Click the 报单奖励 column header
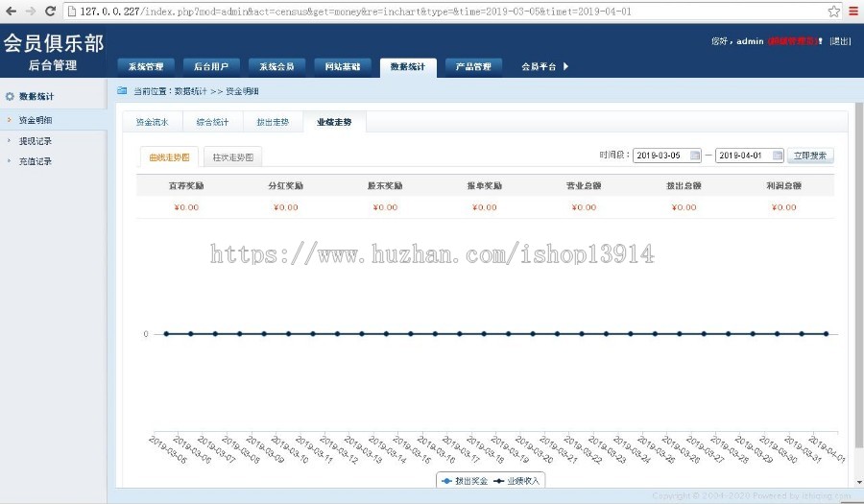This screenshot has width=864, height=504. tap(485, 185)
